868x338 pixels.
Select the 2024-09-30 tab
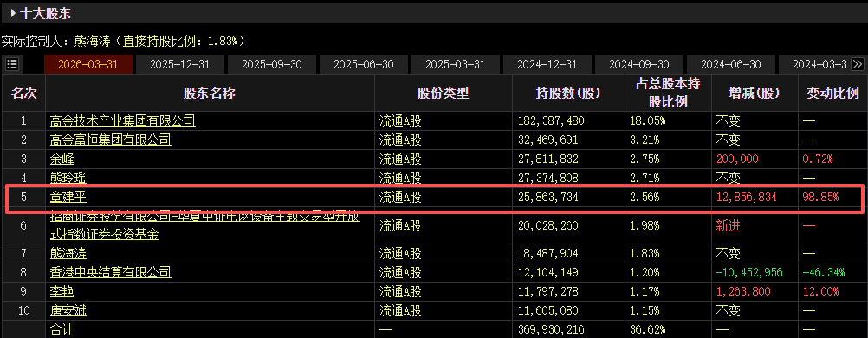coord(639,64)
